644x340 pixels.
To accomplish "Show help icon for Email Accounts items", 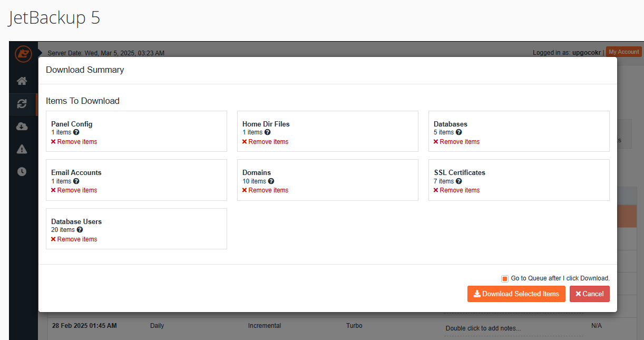I will (76, 181).
